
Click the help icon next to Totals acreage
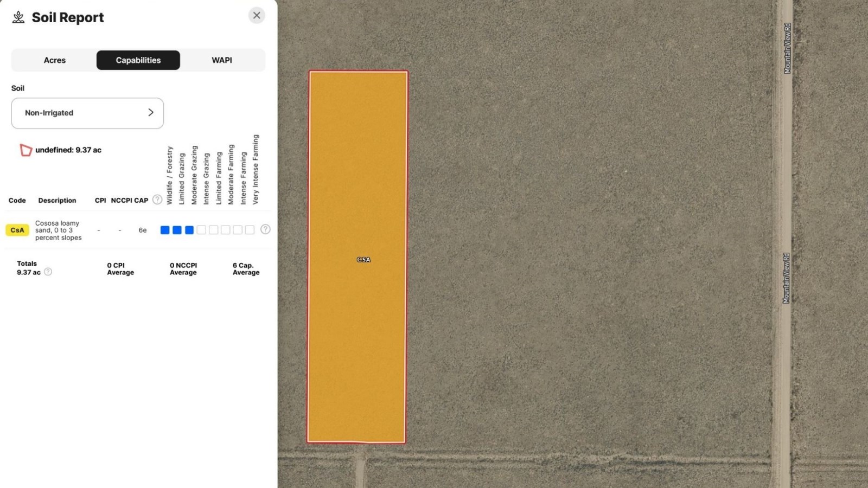pyautogui.click(x=48, y=272)
